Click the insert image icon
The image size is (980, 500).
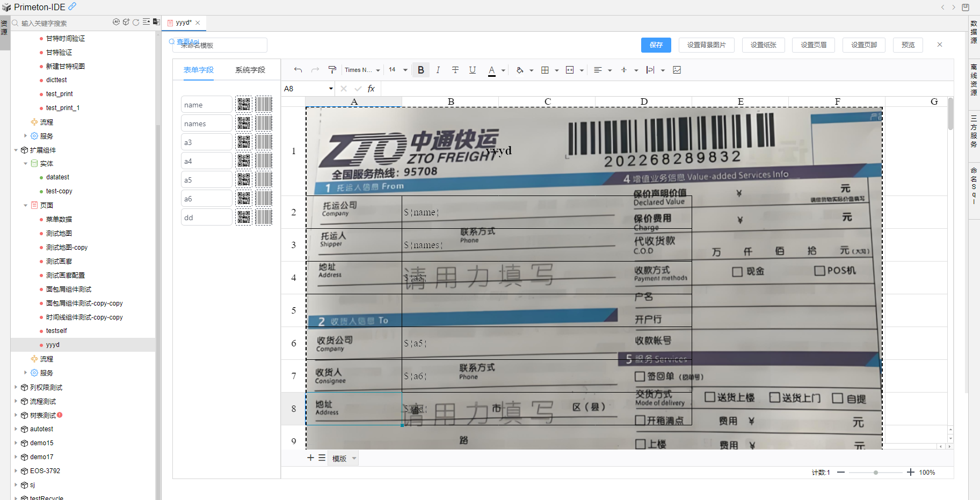[x=677, y=70]
